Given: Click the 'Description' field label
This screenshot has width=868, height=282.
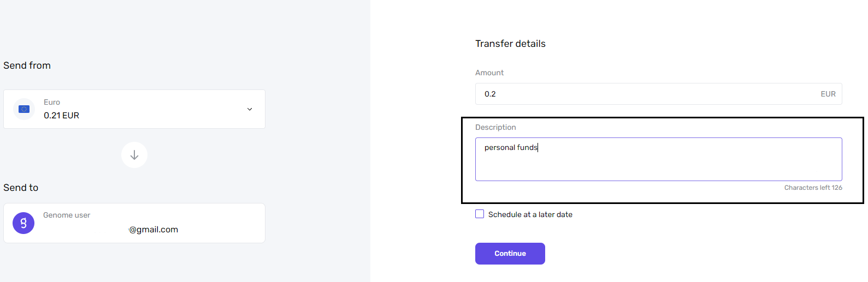Looking at the screenshot, I should click(495, 127).
